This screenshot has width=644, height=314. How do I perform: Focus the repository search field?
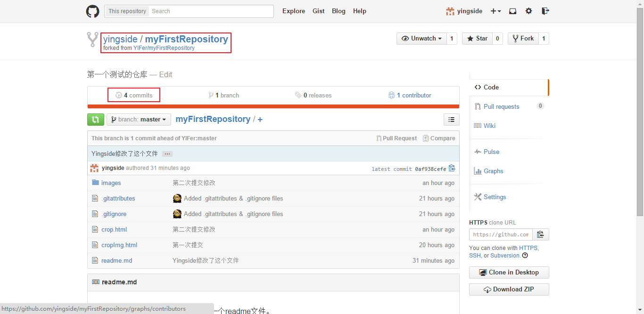(x=211, y=11)
